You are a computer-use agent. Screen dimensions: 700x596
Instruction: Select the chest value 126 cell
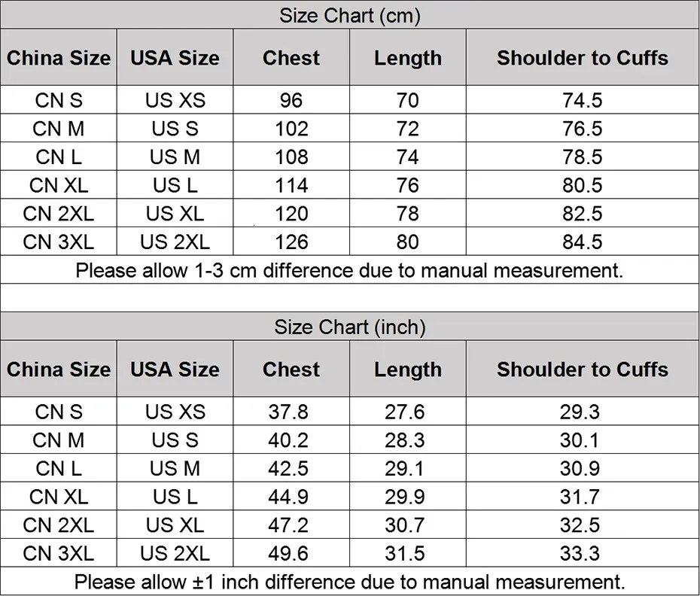tap(291, 242)
